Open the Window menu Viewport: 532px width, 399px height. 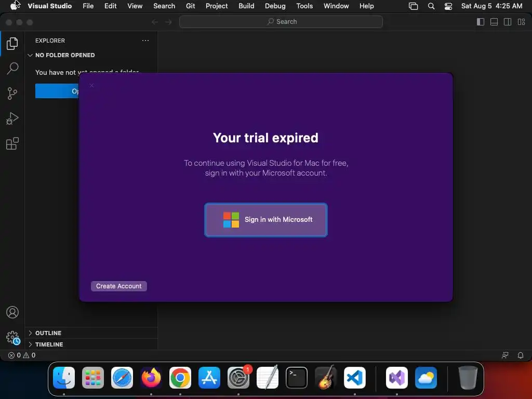[336, 6]
